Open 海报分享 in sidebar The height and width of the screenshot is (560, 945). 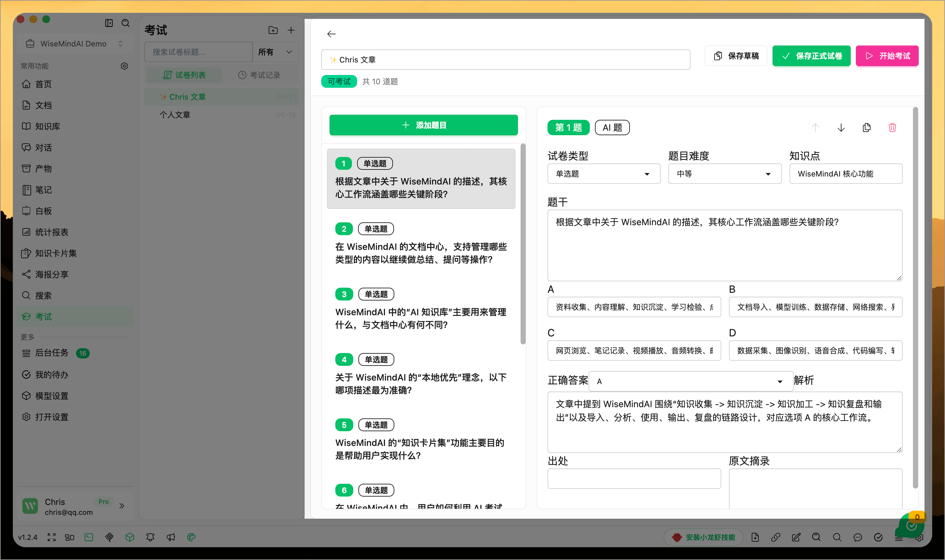click(x=75, y=274)
